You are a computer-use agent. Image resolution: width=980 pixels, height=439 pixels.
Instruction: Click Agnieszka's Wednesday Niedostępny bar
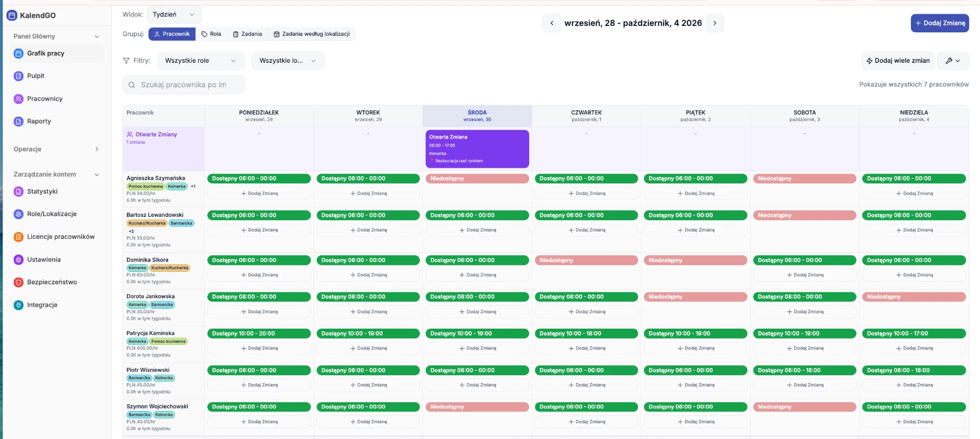477,179
